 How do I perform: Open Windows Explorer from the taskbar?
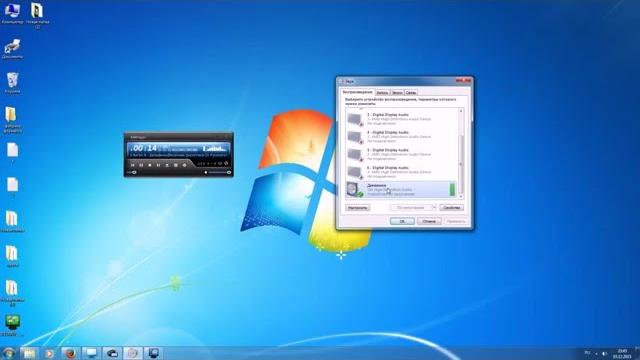[29, 353]
